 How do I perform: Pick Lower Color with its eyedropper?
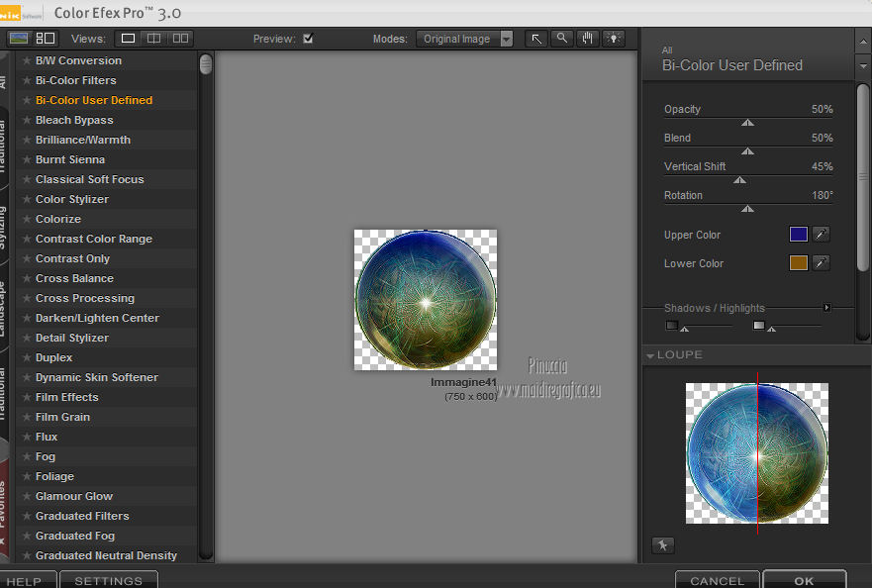821,262
